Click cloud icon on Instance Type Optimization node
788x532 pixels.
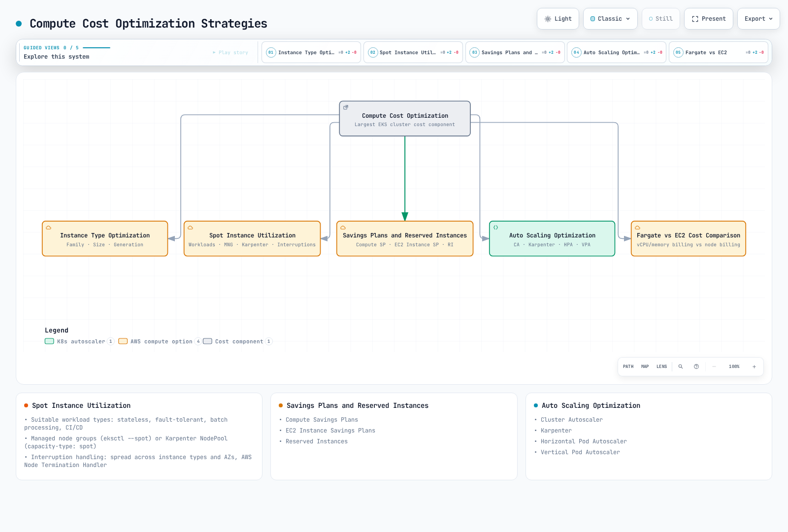48,228
